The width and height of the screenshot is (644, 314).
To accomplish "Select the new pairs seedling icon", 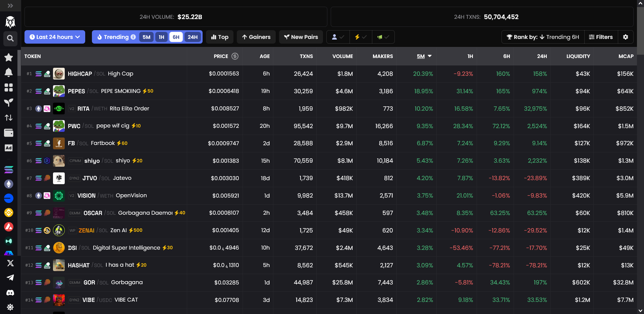I will point(9,103).
